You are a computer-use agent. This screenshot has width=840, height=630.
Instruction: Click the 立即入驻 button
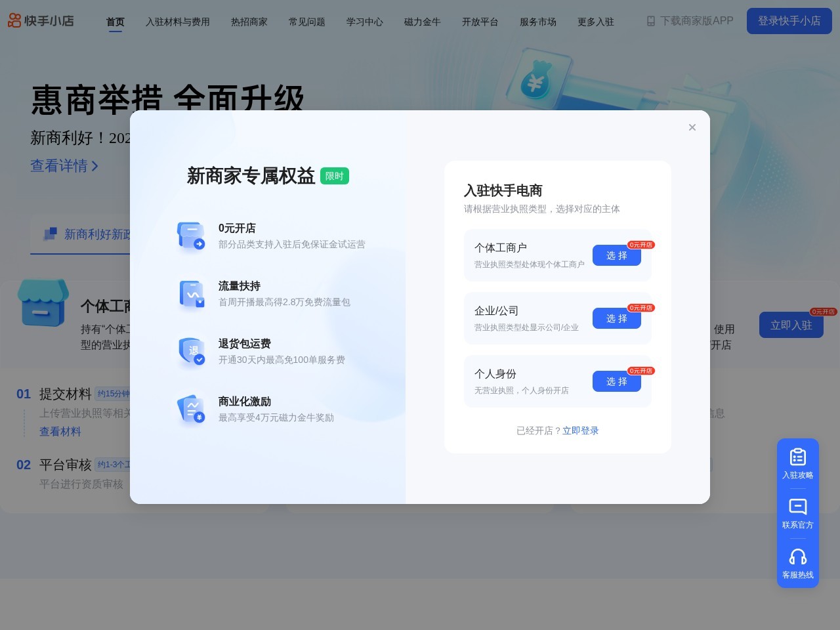point(791,325)
